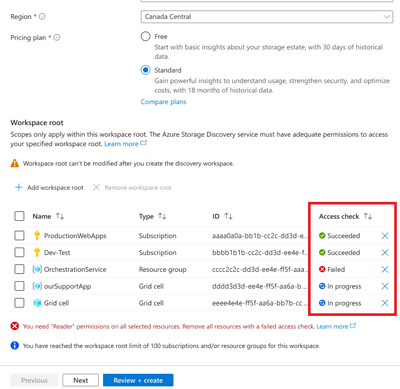The width and height of the screenshot is (400, 389).
Task: Click the red Failed icon for OrchestrationService
Action: point(322,269)
